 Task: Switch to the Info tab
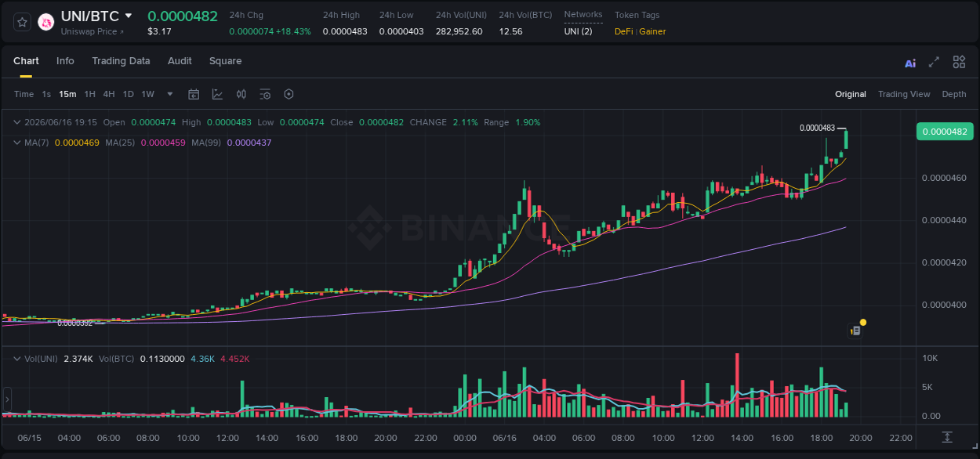point(65,61)
